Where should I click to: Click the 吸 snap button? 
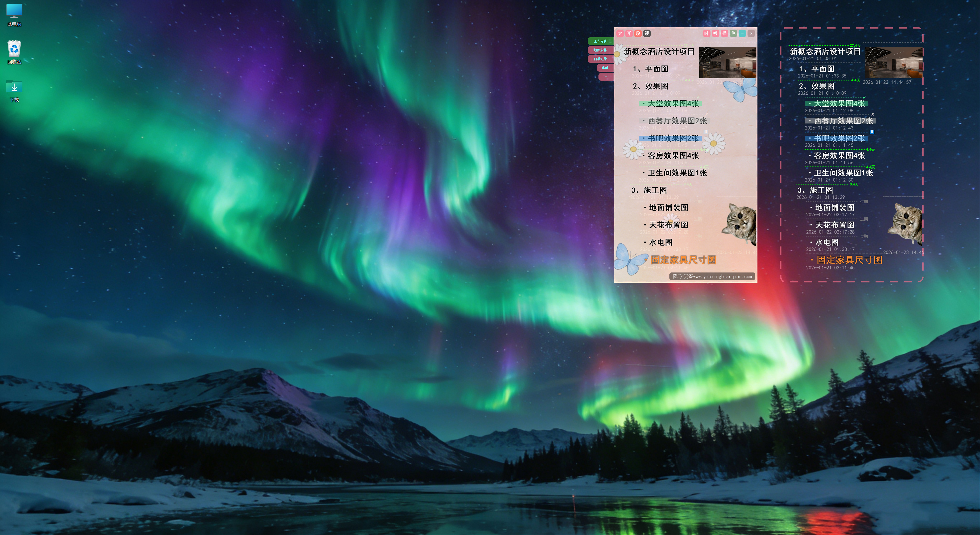[x=715, y=33]
